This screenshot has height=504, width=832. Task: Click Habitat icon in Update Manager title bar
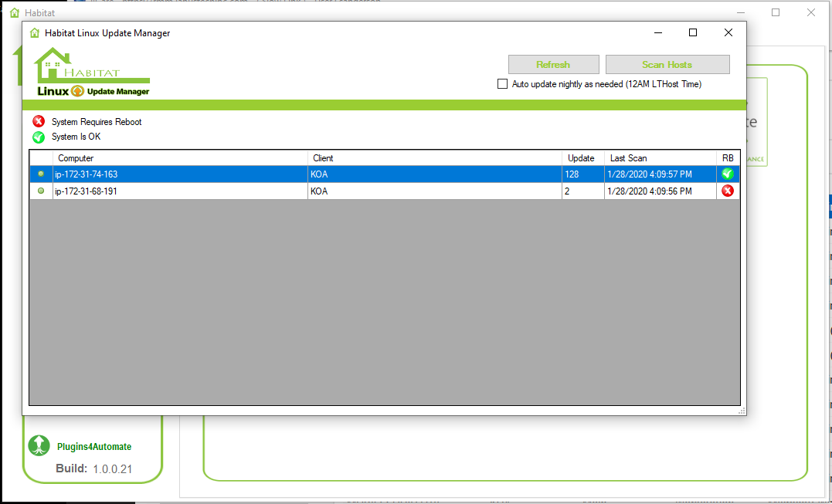(x=35, y=33)
